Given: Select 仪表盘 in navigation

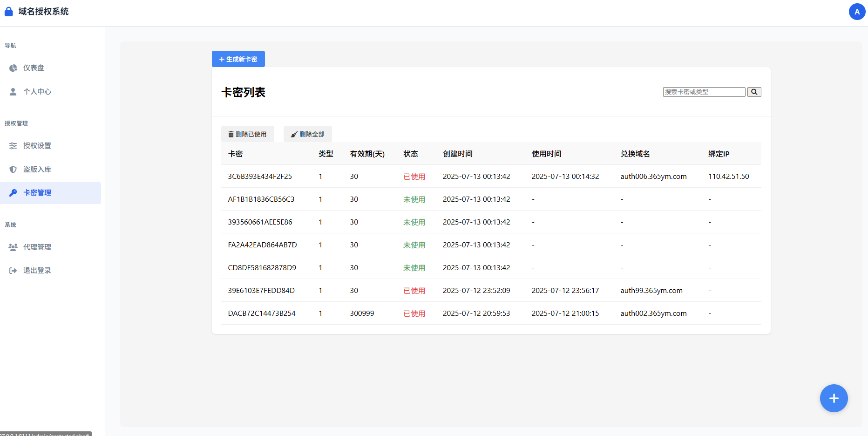Looking at the screenshot, I should (34, 68).
